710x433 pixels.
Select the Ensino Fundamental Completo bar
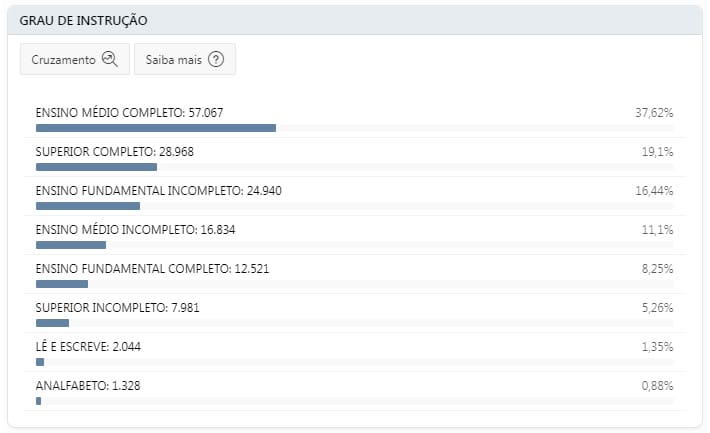62,283
